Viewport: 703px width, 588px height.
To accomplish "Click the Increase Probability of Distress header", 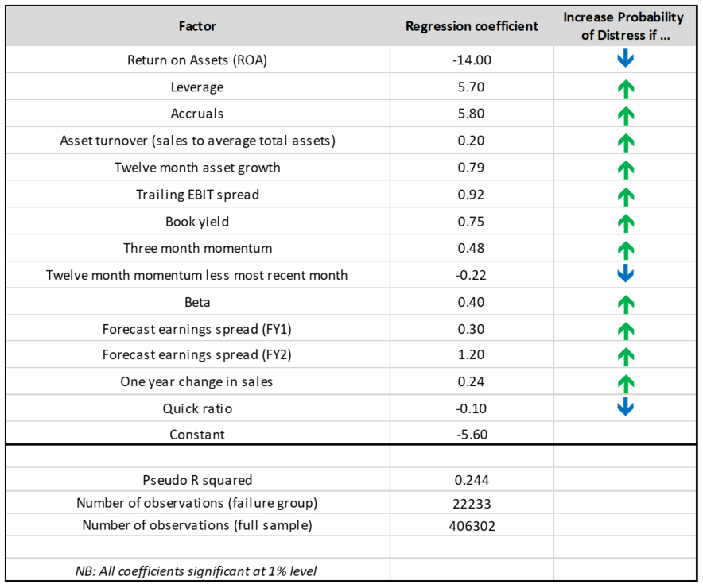I will tap(624, 26).
